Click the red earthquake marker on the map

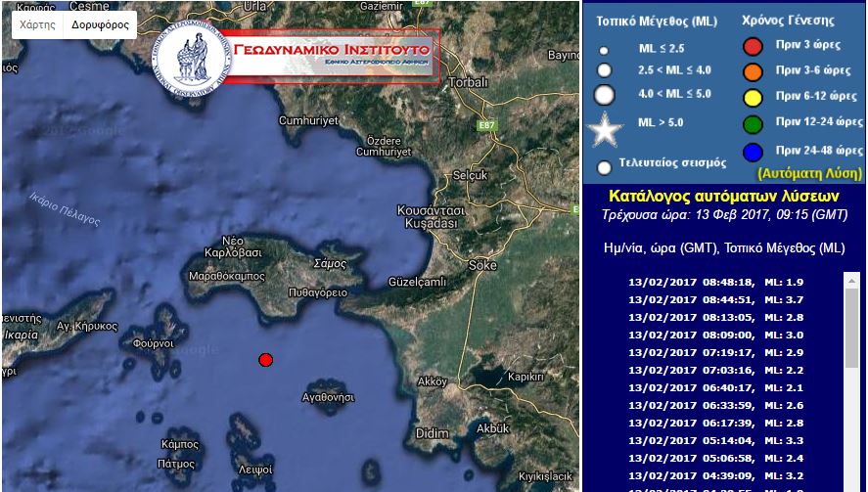click(x=265, y=360)
